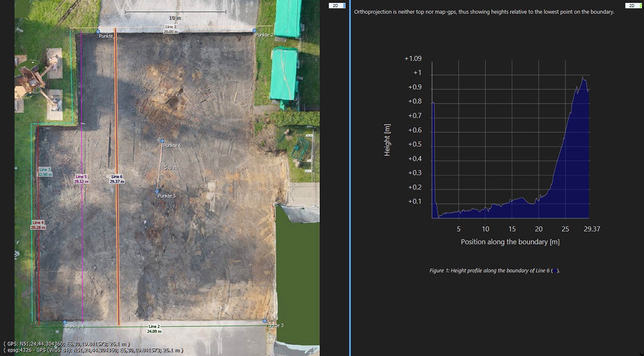Click the GPS coordinates readout text

tap(66, 344)
